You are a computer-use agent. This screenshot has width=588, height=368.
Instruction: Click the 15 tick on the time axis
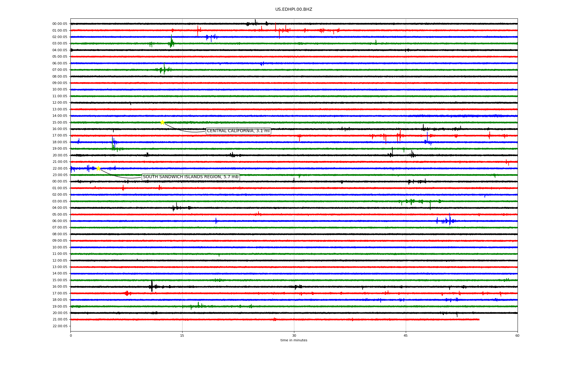pos(182,335)
